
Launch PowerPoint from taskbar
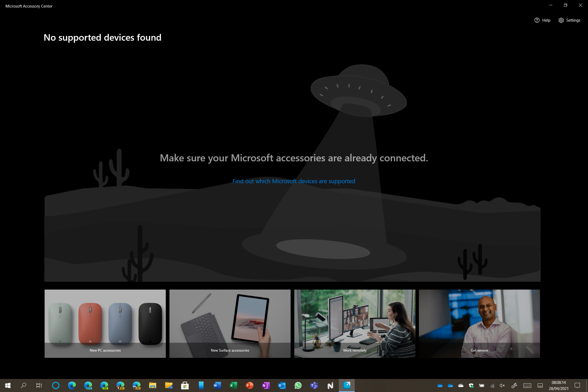(x=250, y=385)
